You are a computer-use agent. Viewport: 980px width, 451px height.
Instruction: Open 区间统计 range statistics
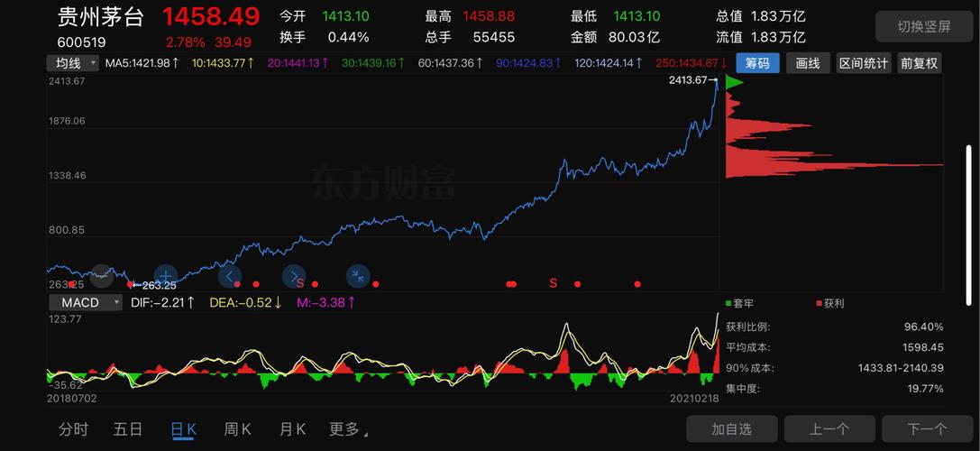(863, 63)
